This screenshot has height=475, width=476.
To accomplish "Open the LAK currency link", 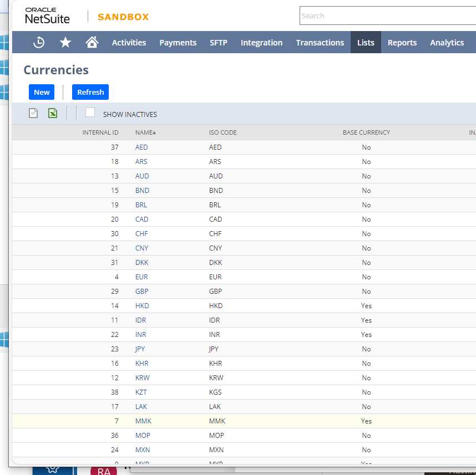I will click(x=141, y=406).
